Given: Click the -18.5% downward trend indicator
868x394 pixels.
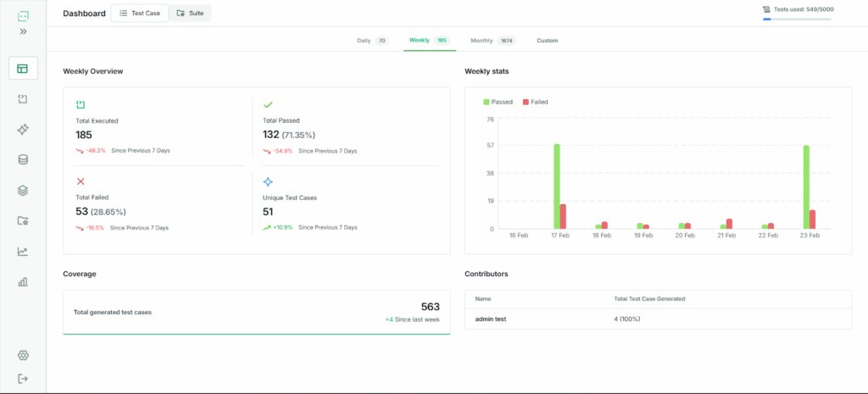Looking at the screenshot, I should click(90, 227).
